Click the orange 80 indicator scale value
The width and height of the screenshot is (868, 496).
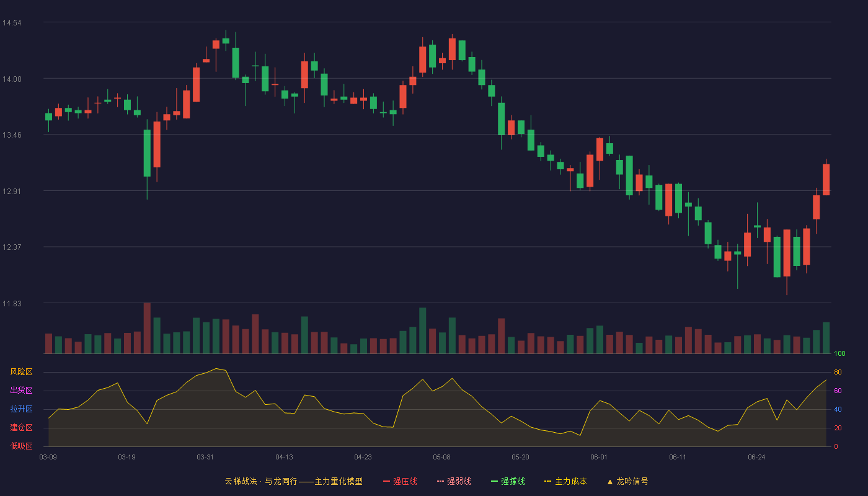tap(838, 372)
